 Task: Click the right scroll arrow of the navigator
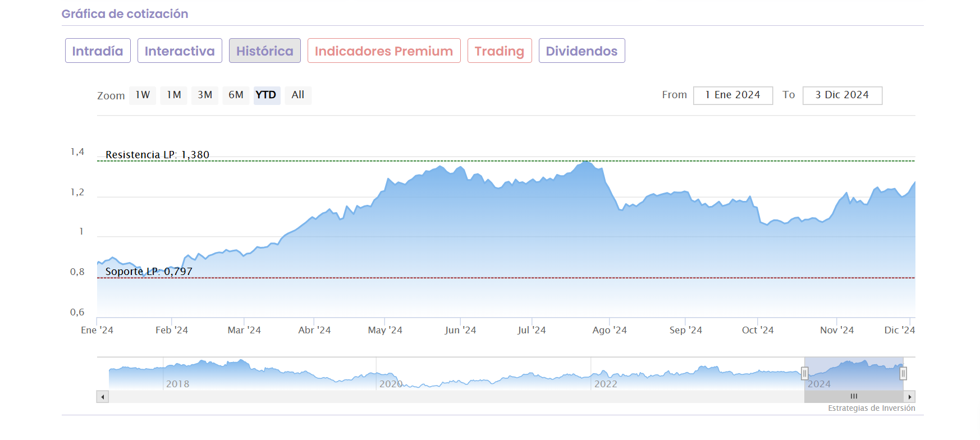tap(910, 397)
